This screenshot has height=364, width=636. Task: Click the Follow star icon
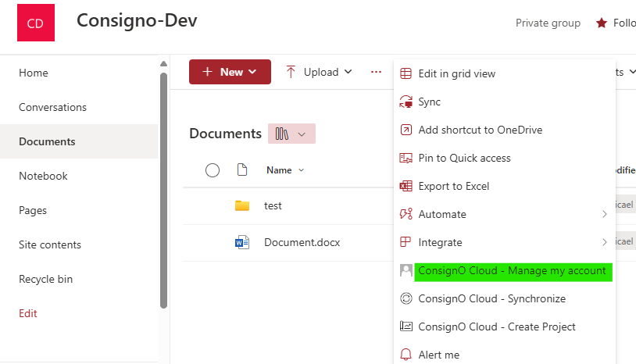click(602, 23)
